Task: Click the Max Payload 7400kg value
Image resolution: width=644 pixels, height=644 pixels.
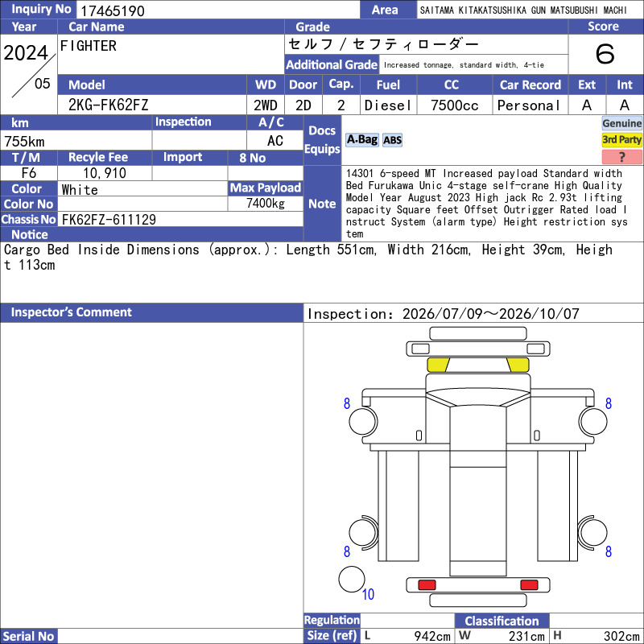Action: [x=266, y=204]
